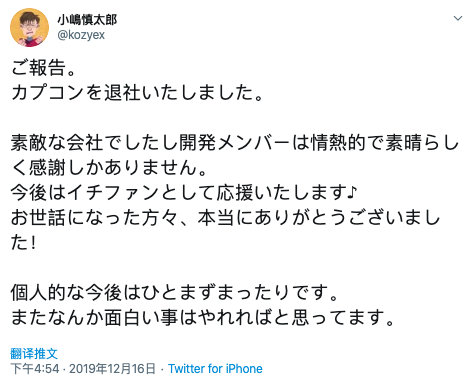Image resolution: width=476 pixels, height=384 pixels.
Task: Click the line starting with 素敵な会社でしたし
Action: pyautogui.click(x=235, y=143)
